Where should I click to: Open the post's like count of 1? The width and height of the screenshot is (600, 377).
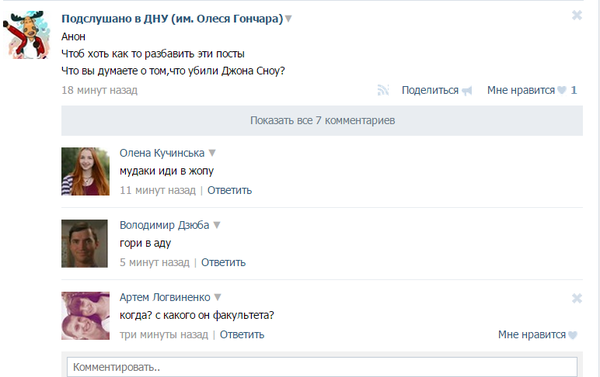pos(574,90)
